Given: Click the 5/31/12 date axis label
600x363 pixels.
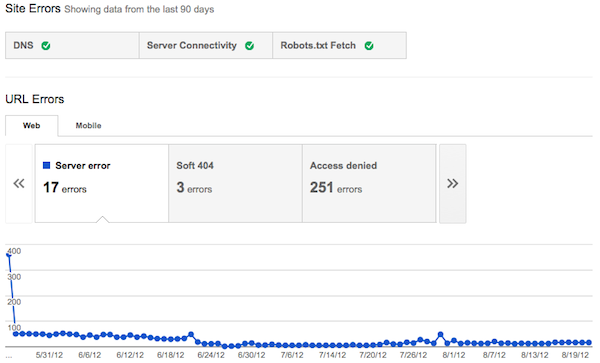Looking at the screenshot, I should 49,355.
